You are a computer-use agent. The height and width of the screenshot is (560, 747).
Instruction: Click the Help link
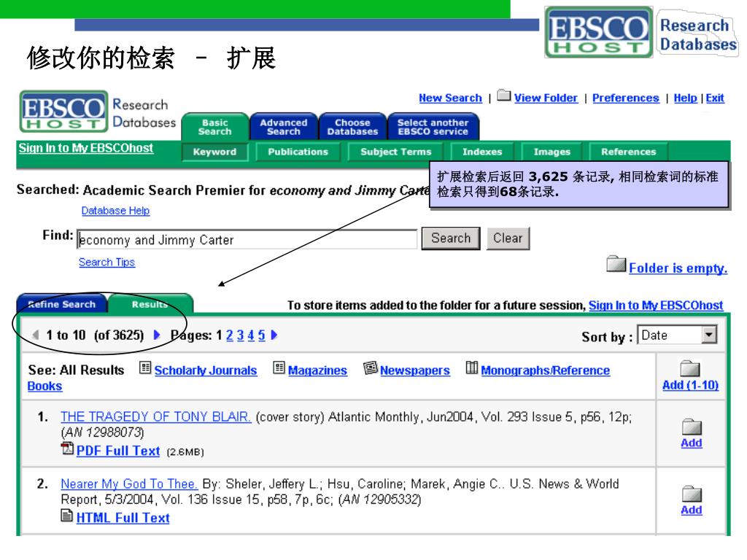pos(685,98)
